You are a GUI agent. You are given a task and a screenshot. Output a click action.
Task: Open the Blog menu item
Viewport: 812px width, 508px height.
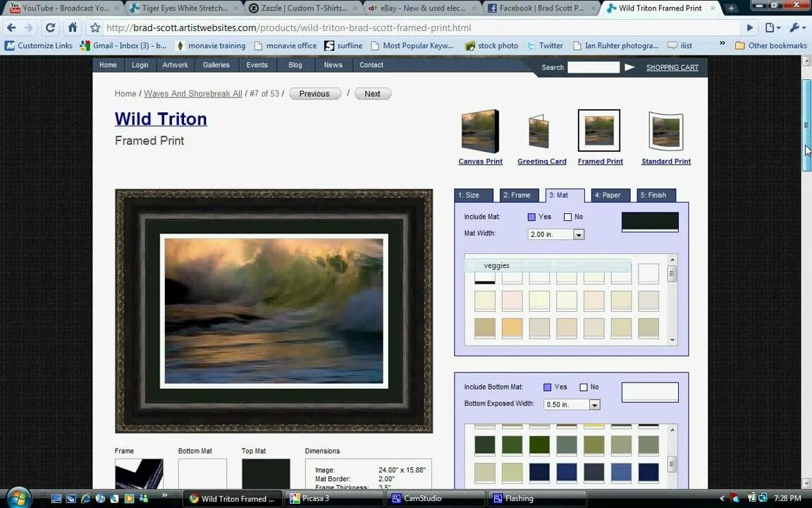click(295, 65)
